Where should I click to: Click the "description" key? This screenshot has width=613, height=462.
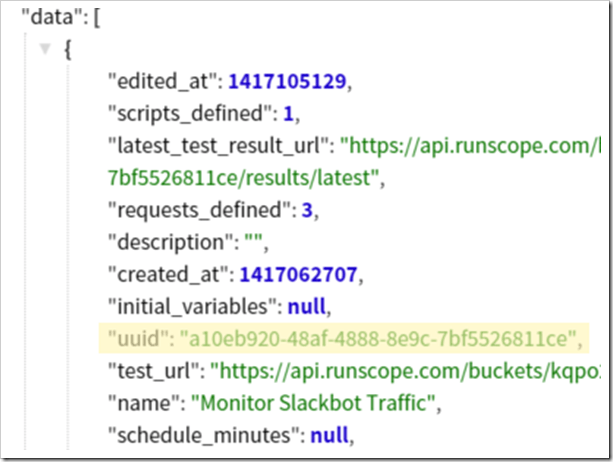(171, 242)
